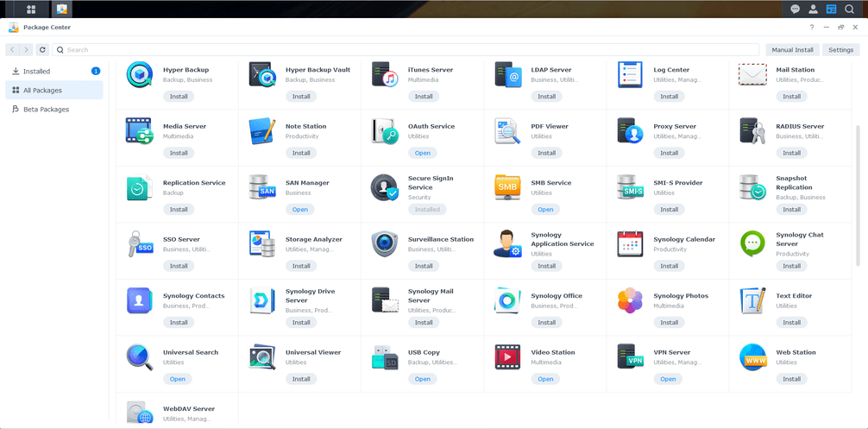Screen dimensions: 868x429
Task: Click the VPN Server icon
Action: tap(630, 357)
